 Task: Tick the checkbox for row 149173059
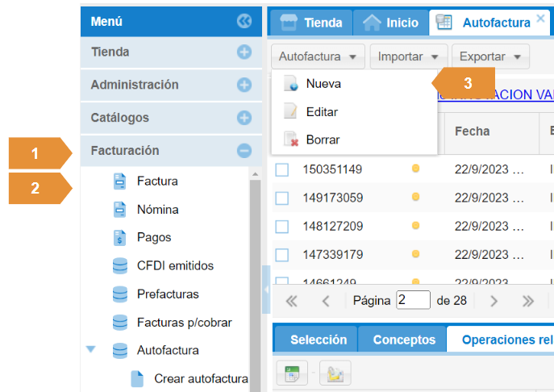tap(282, 198)
